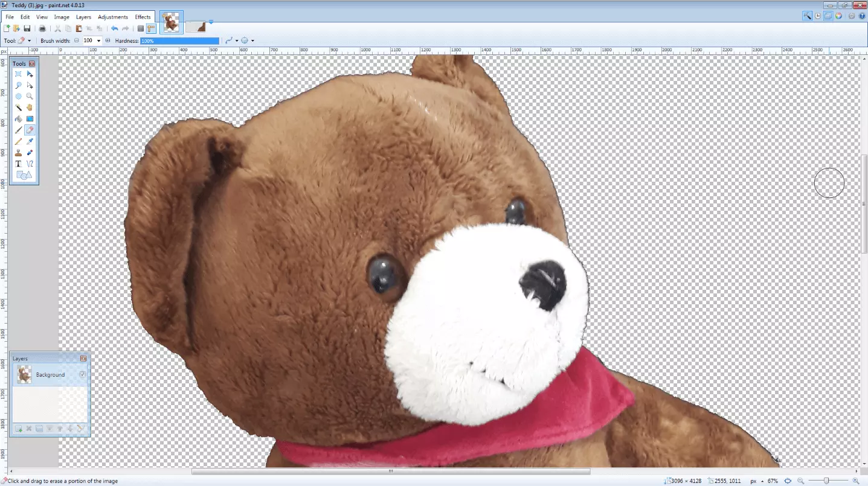The width and height of the screenshot is (868, 486).
Task: Open the Adjustments menu
Action: (113, 17)
